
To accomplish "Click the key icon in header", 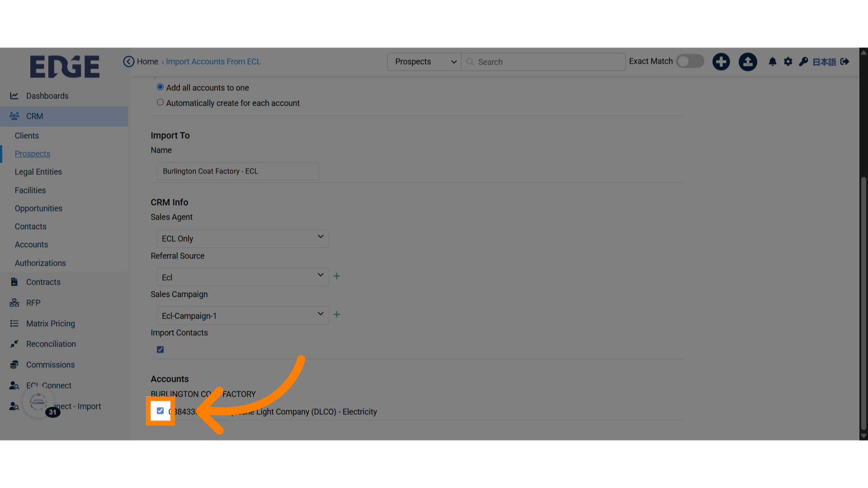I will coord(803,61).
